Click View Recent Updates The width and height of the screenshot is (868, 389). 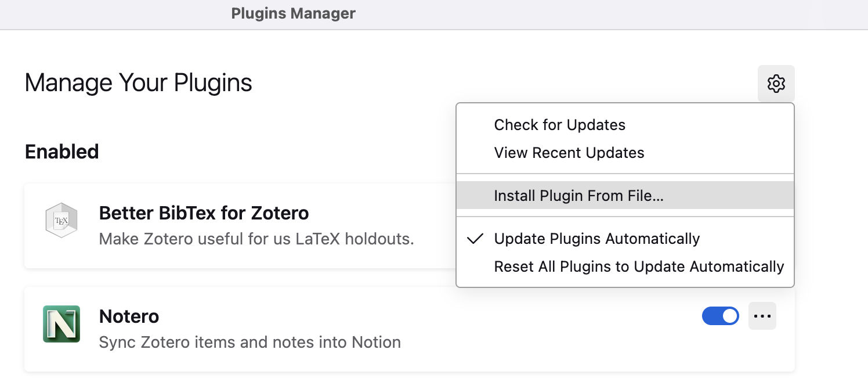[569, 153]
